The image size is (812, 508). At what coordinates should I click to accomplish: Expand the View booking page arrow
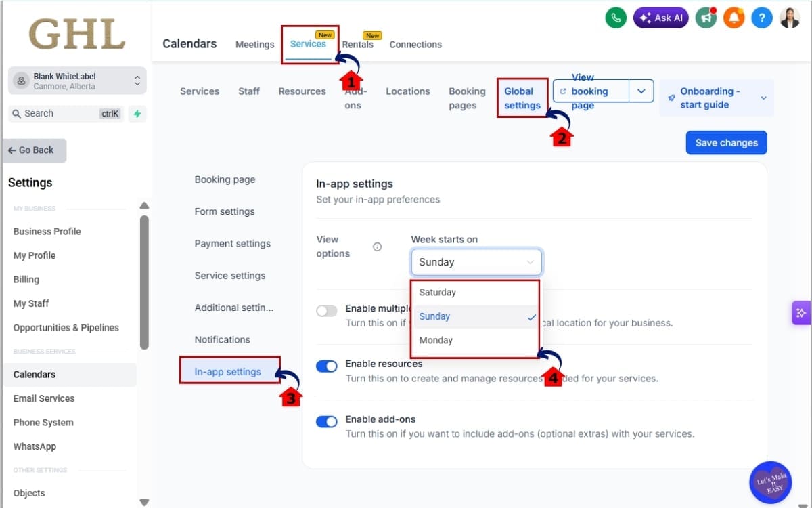pos(641,91)
